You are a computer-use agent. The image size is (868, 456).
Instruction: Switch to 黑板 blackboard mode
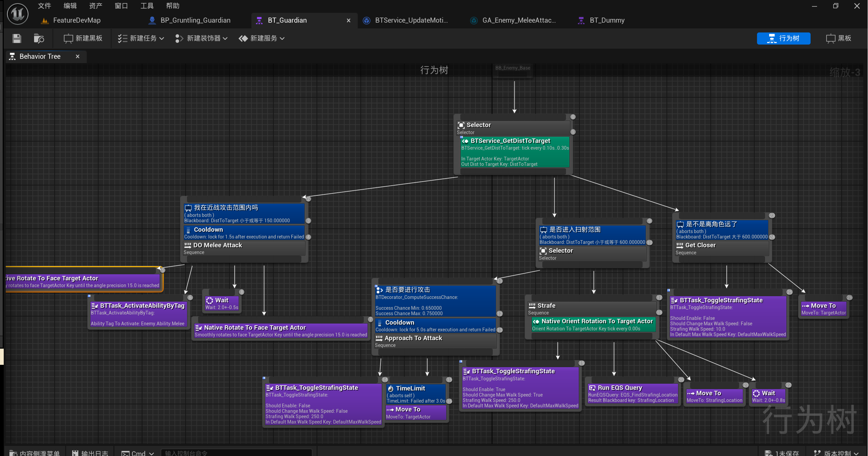(838, 39)
